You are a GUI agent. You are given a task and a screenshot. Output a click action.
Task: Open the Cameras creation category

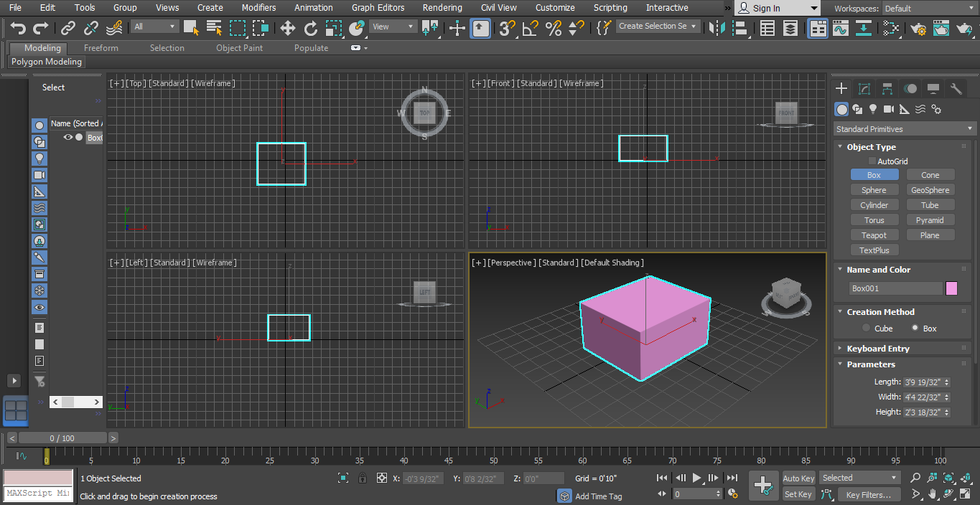pyautogui.click(x=889, y=109)
